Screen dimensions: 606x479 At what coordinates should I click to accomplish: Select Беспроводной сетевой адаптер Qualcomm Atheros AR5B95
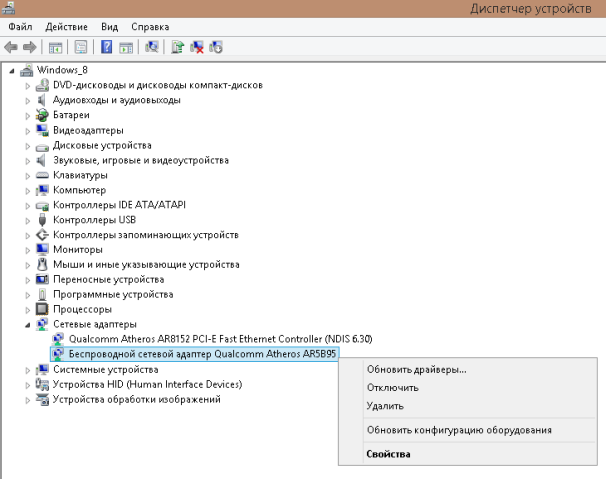point(202,354)
